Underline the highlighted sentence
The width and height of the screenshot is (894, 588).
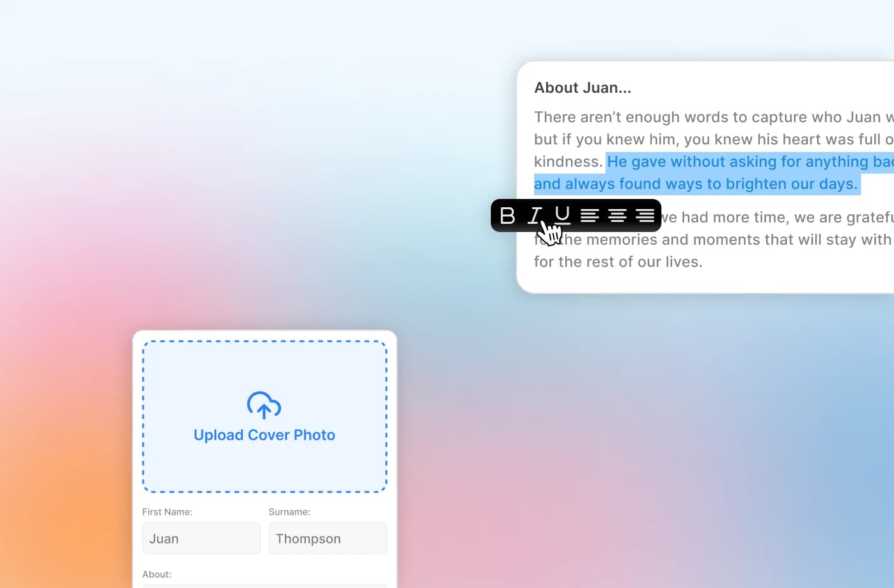point(562,215)
